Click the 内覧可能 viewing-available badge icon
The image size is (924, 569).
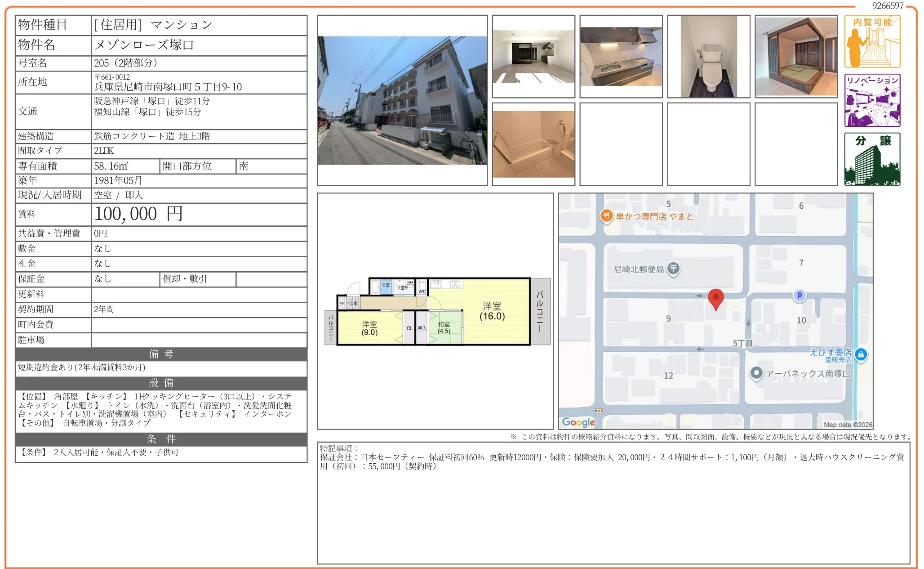pos(872,41)
